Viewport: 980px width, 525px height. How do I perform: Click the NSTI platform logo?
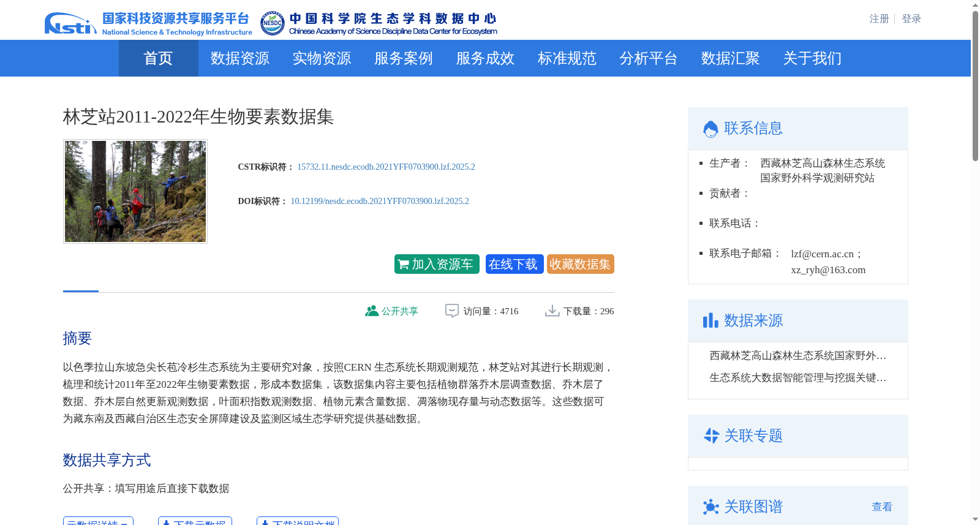tap(148, 23)
